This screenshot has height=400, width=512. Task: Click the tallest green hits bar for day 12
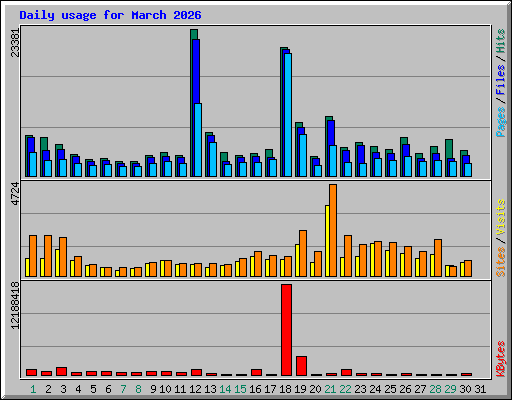tap(194, 34)
